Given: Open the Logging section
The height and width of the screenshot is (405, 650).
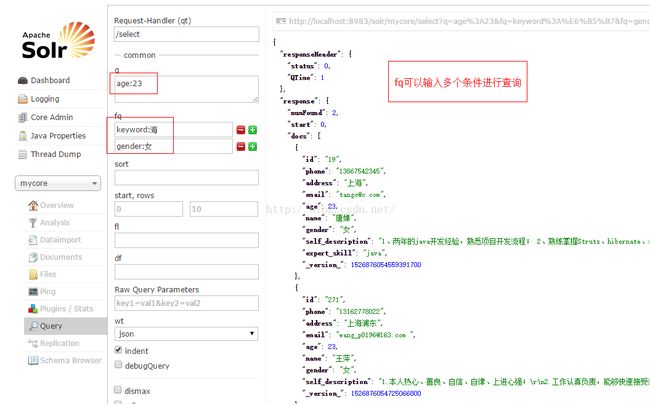Looking at the screenshot, I should (44, 99).
